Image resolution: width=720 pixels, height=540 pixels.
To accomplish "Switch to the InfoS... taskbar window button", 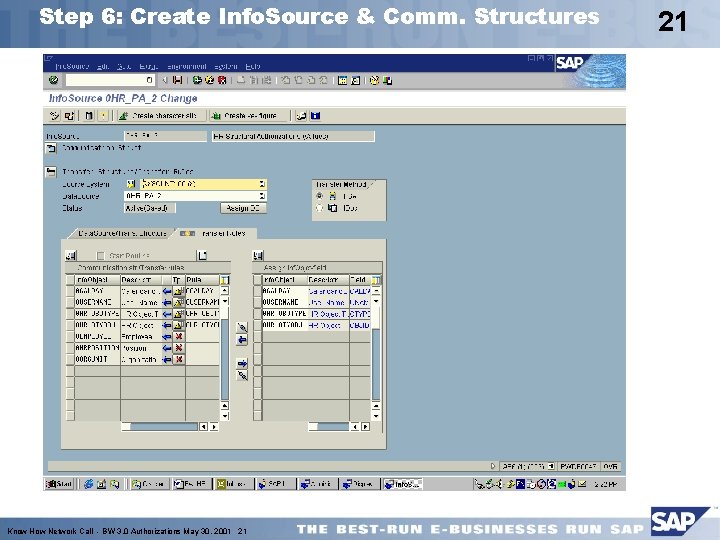I will pos(403,484).
